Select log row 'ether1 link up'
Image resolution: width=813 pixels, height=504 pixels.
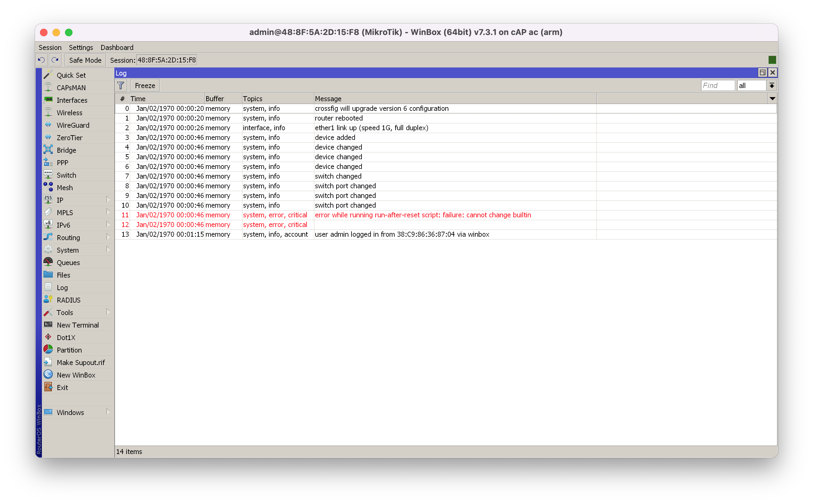tap(446, 128)
